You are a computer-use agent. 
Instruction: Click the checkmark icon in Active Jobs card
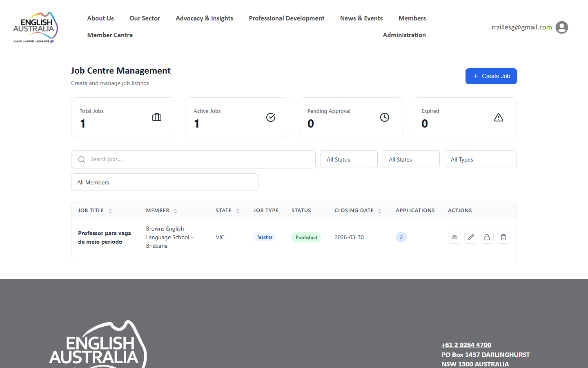click(x=271, y=117)
